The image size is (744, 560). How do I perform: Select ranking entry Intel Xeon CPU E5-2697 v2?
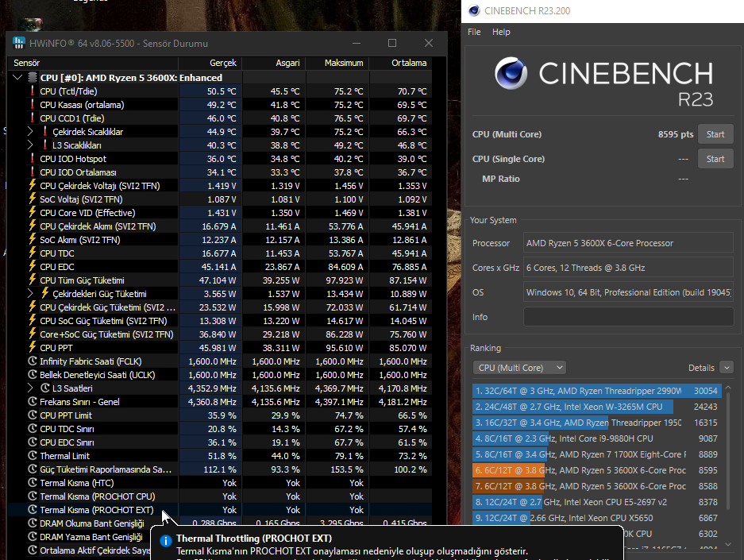pos(597,502)
